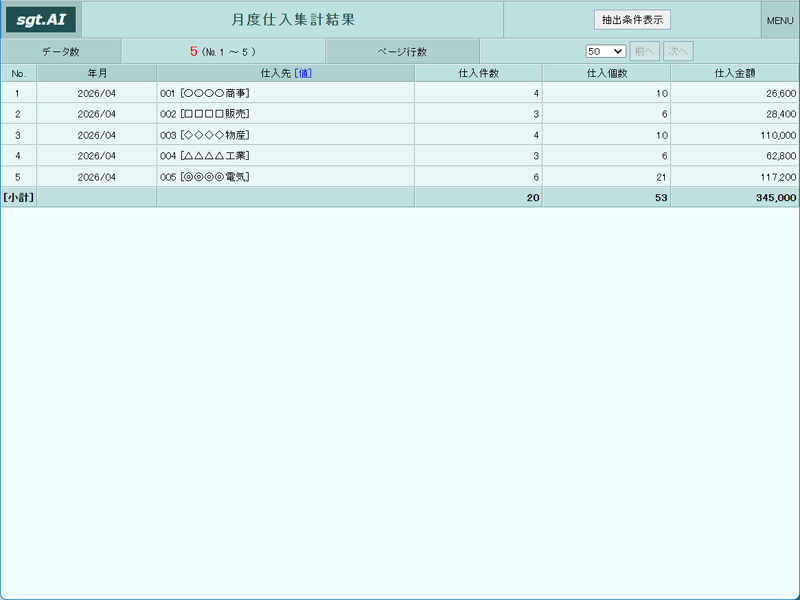Click amount 62,800 in row 4

(x=781, y=156)
